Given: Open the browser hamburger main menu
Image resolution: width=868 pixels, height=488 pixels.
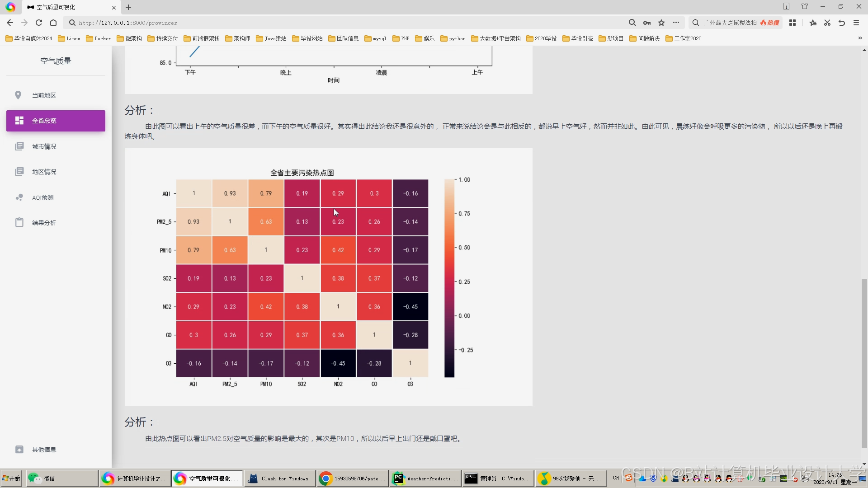Looking at the screenshot, I should (856, 23).
